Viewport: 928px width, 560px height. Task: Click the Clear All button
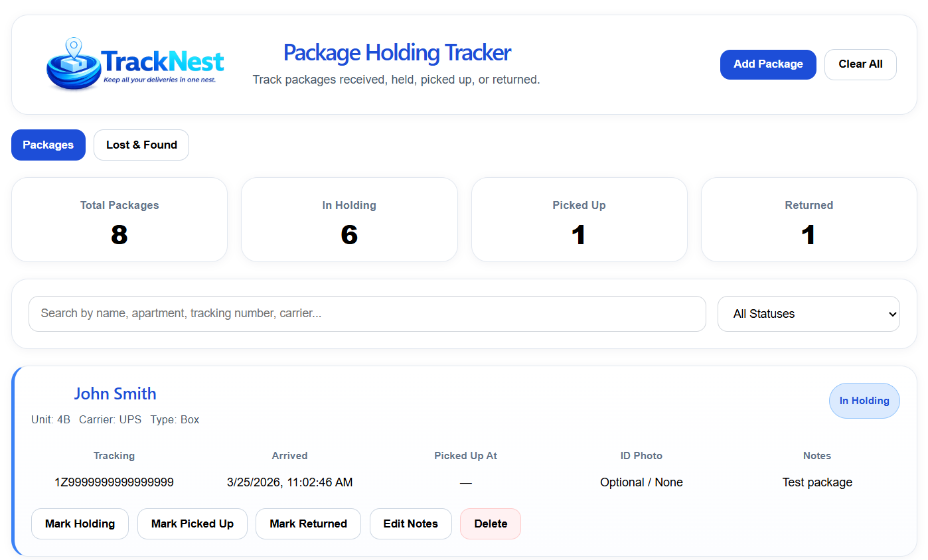(x=860, y=64)
